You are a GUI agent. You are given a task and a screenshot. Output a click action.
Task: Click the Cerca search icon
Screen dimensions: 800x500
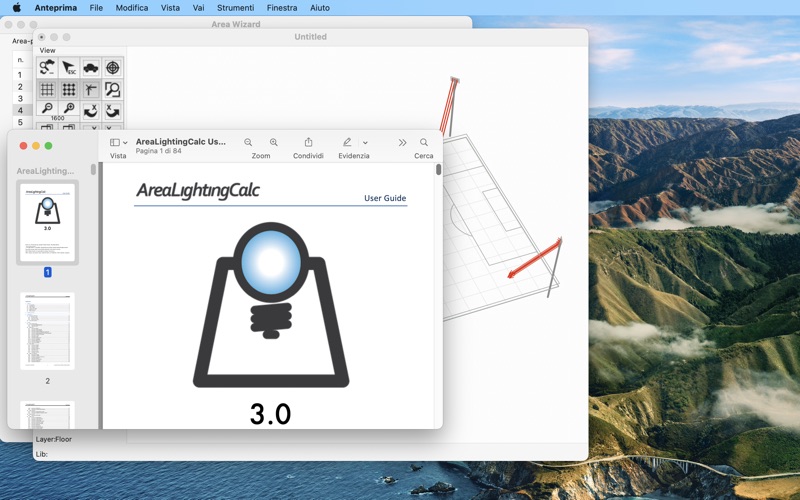pos(423,142)
